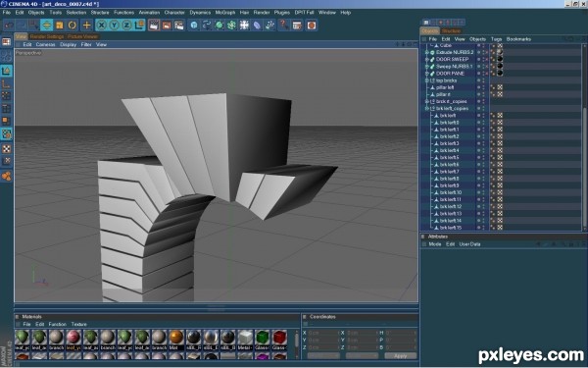This screenshot has height=368, width=588.
Task: Collapse the brk left_copies group
Action: (x=426, y=109)
